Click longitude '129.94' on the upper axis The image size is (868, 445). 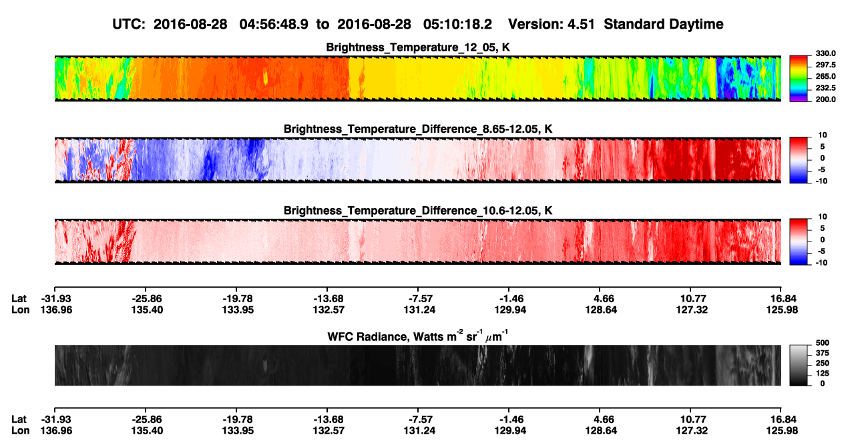[x=510, y=310]
